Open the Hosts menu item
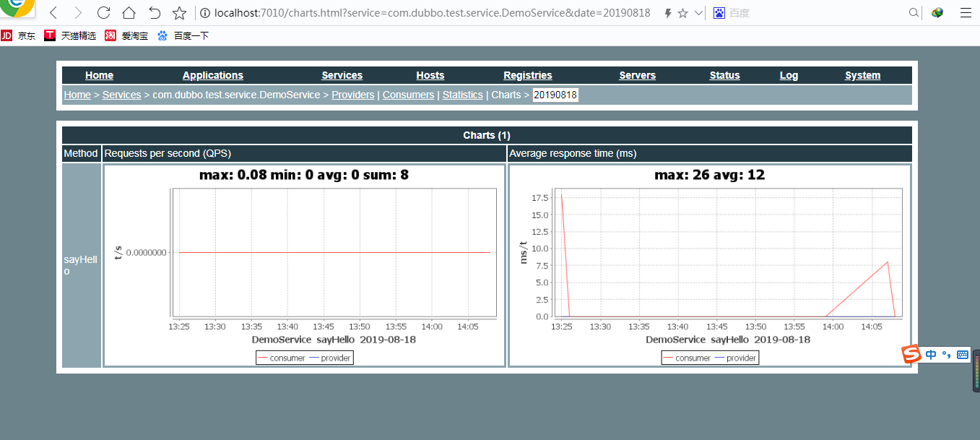The width and height of the screenshot is (980, 440). tap(430, 75)
